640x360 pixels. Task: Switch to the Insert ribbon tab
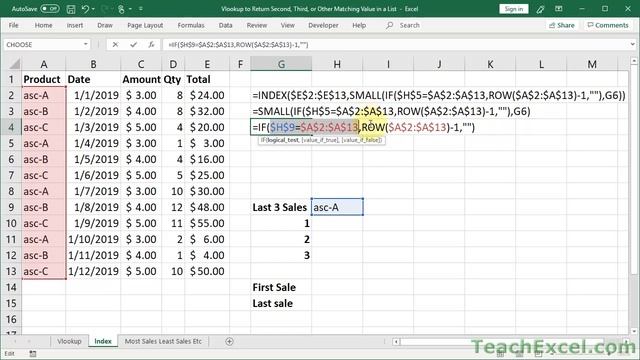tap(75, 25)
